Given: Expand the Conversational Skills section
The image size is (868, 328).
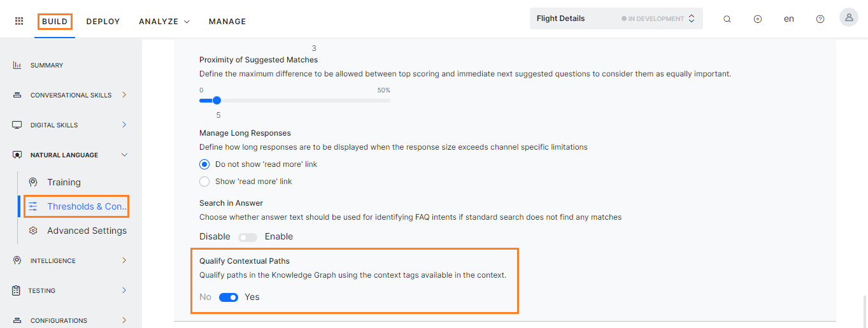Looking at the screenshot, I should [x=124, y=95].
